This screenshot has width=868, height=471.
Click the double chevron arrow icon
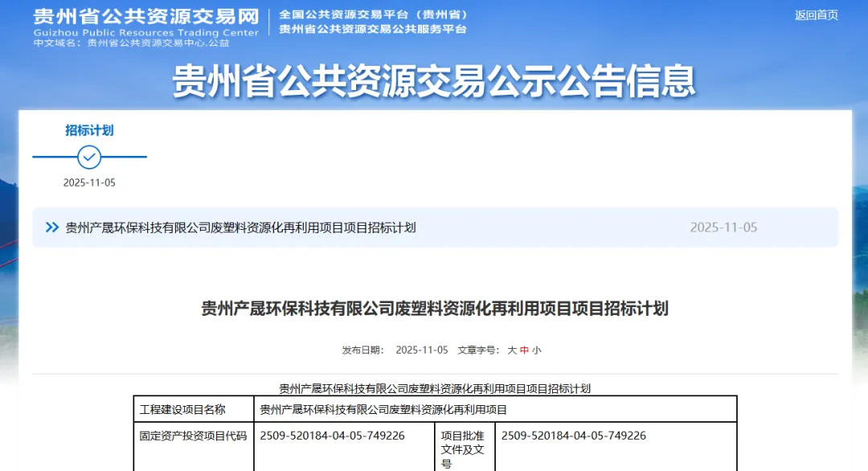(x=52, y=227)
